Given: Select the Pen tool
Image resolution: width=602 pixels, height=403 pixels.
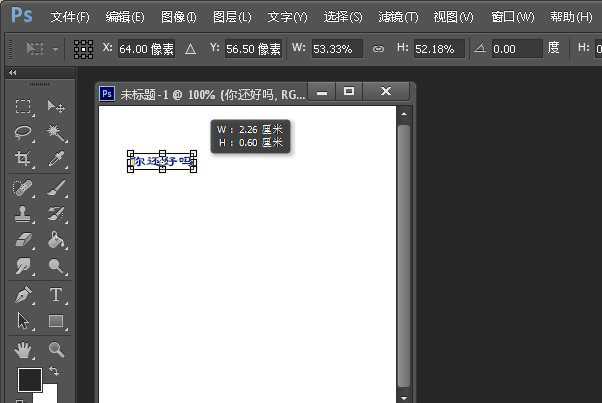Looking at the screenshot, I should point(23,294).
